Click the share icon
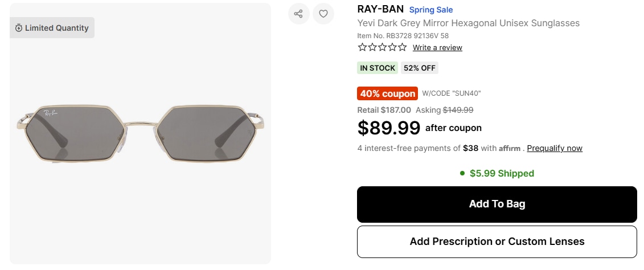 (298, 14)
